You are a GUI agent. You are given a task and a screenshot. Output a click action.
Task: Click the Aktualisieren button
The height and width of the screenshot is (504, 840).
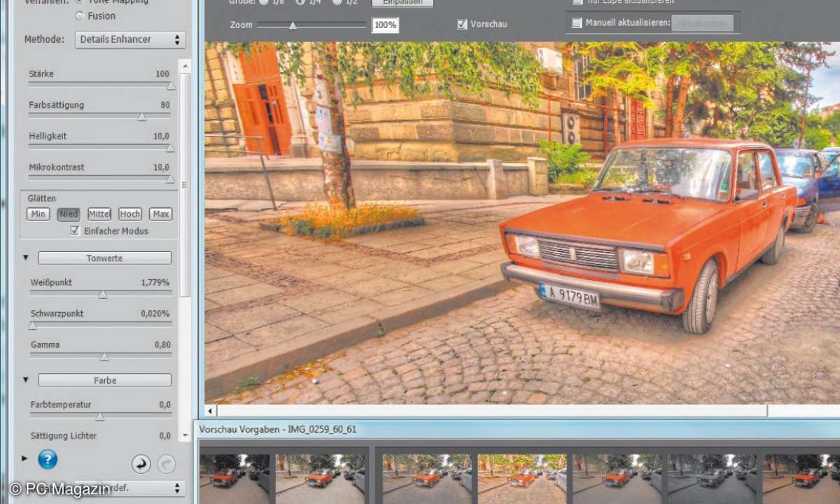(x=702, y=23)
